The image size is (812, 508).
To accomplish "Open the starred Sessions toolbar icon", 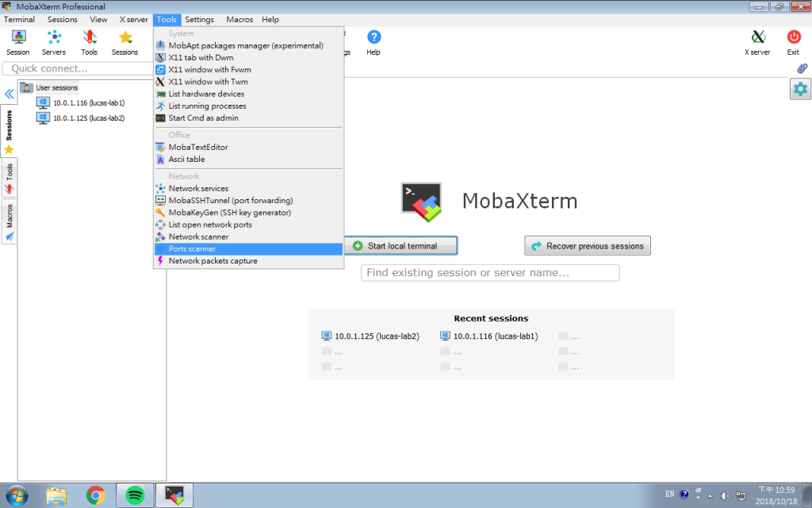I will [124, 43].
